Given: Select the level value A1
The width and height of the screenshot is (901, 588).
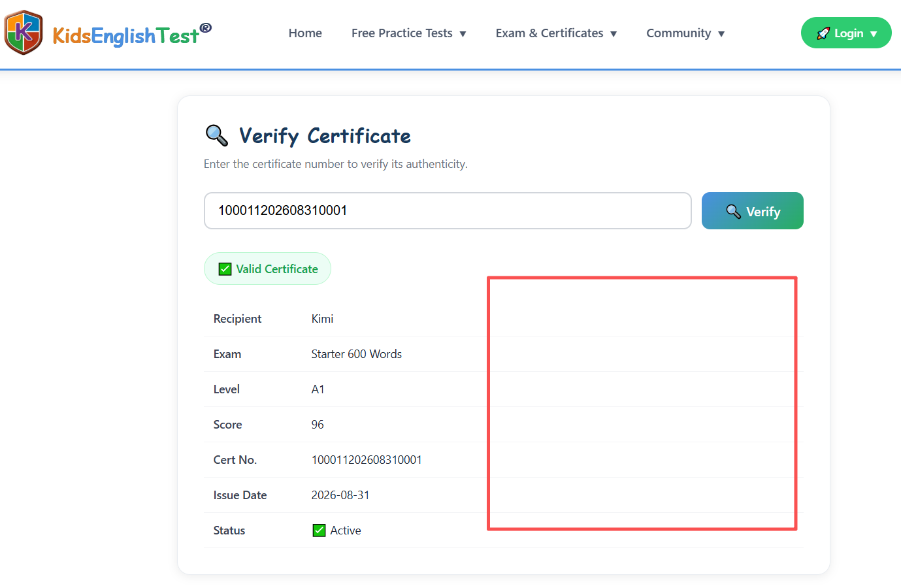Looking at the screenshot, I should click(318, 389).
